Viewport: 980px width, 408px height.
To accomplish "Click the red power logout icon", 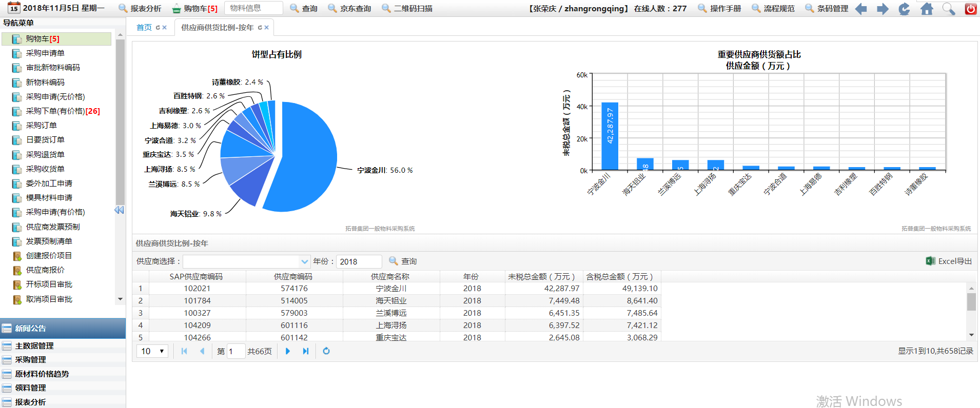I will pos(970,9).
